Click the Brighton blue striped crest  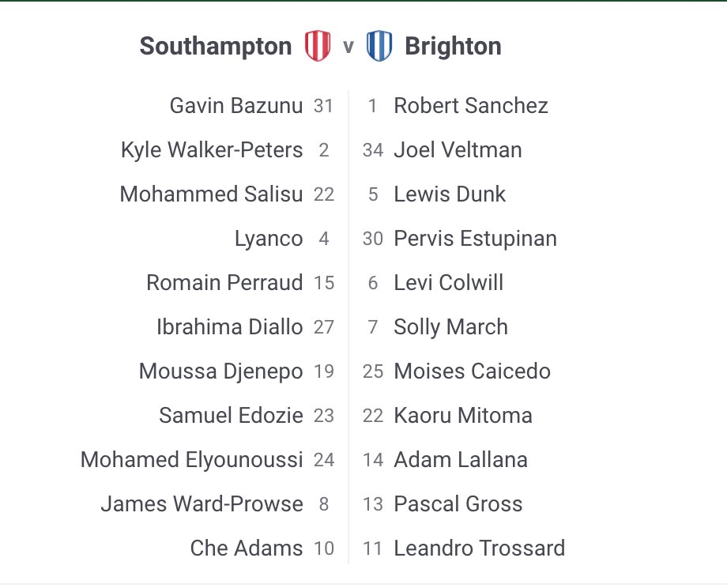coord(379,47)
